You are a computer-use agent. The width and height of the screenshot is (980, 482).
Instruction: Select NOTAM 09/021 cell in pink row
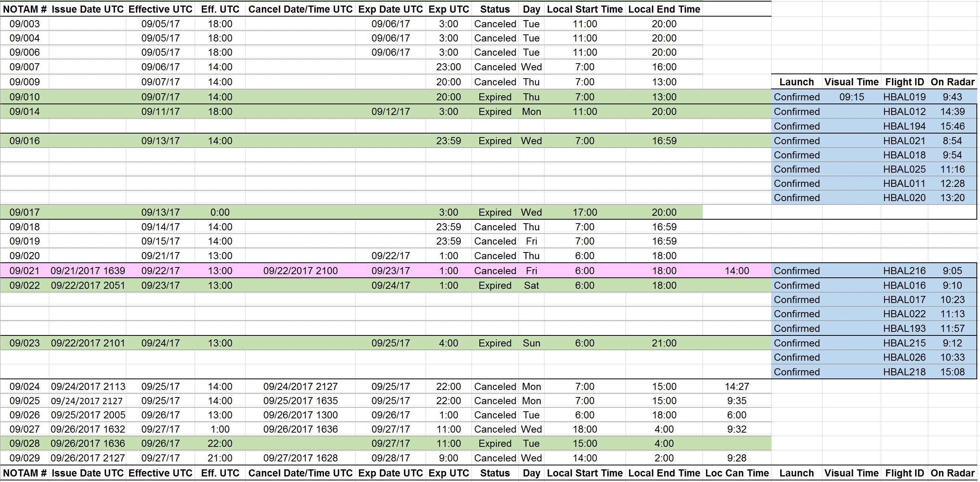pos(24,271)
